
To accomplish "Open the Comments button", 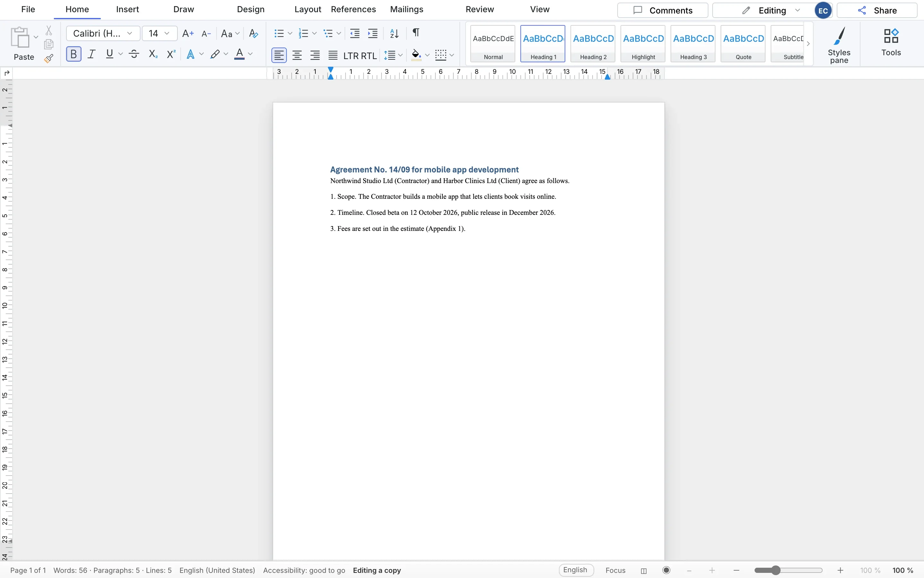I will coord(663,11).
